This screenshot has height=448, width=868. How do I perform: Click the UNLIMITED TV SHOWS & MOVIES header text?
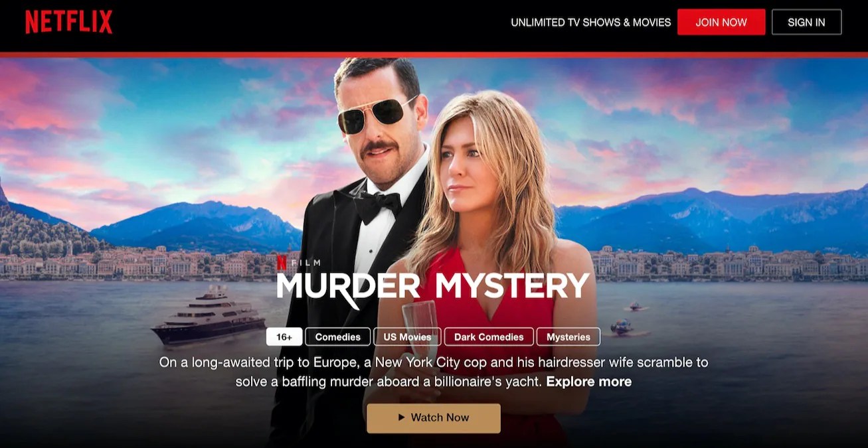tap(590, 22)
